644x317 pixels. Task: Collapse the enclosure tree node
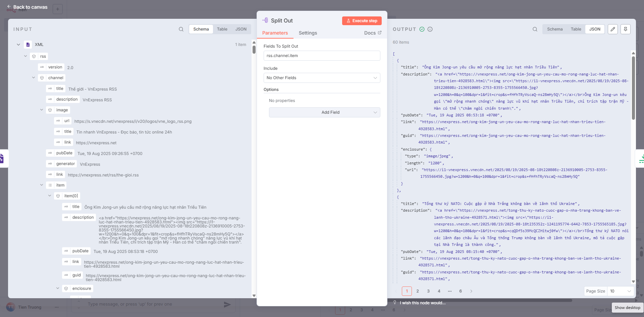point(58,288)
